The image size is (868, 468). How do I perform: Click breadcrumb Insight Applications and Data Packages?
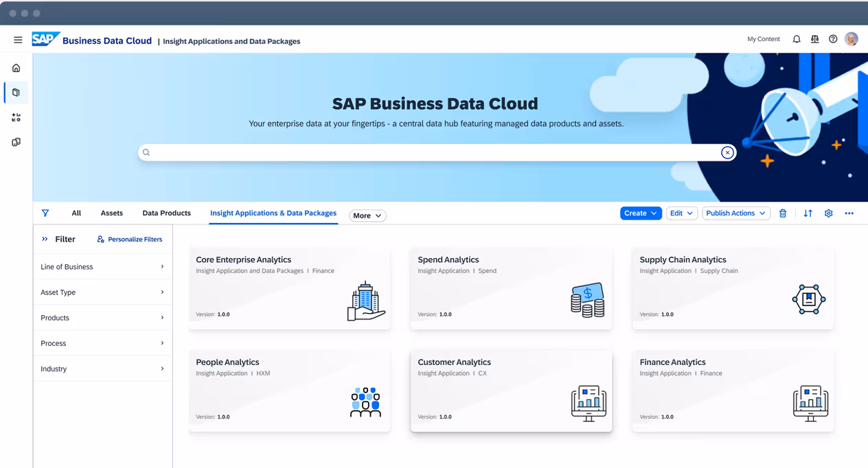[x=231, y=41]
